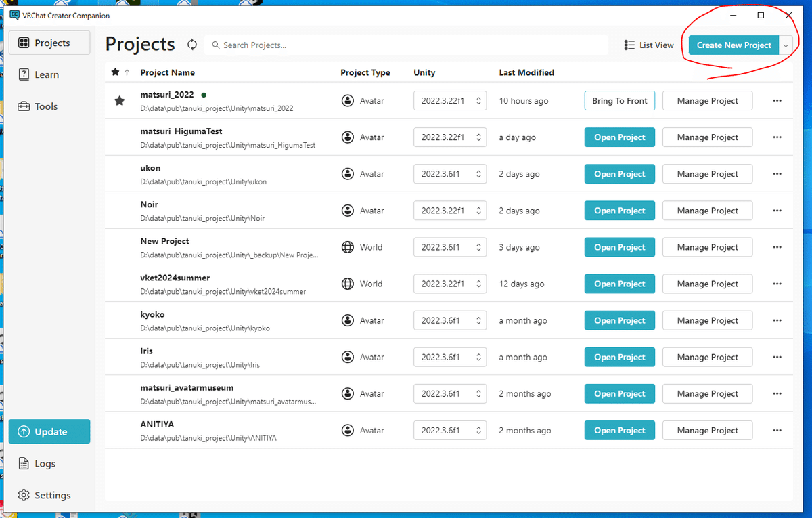Open Unity version dropdown for matsuri_avatarmuseum
This screenshot has width=812, height=518.
point(450,393)
